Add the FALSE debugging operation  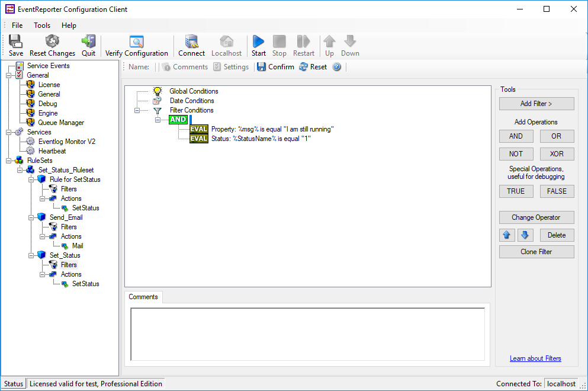557,191
